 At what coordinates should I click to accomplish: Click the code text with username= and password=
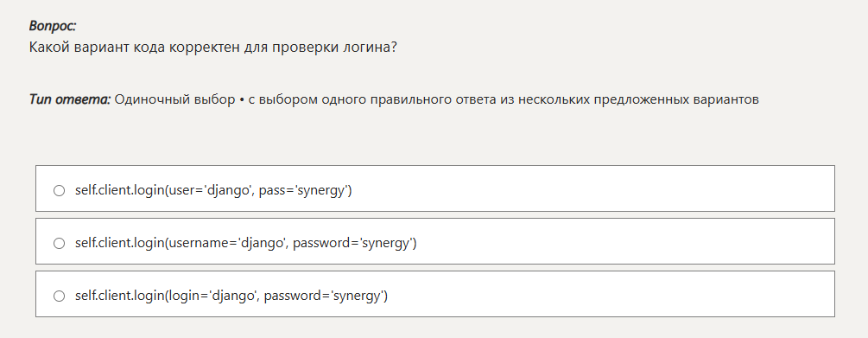(x=246, y=243)
